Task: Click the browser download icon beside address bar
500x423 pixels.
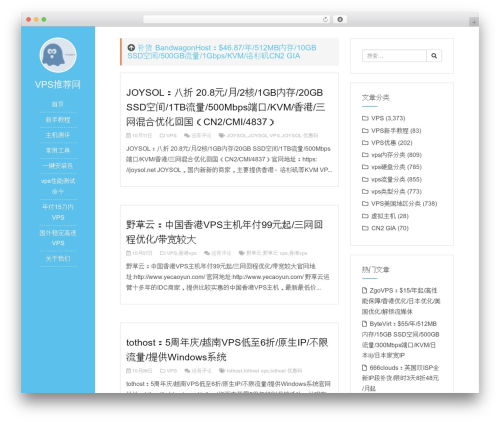Action: tap(340, 20)
